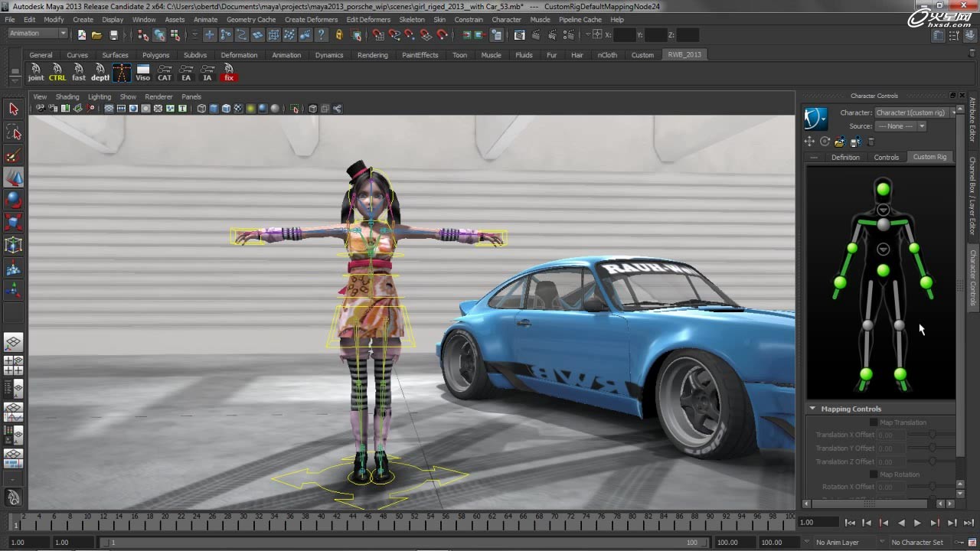Open the Animation menu set dropdown
Image resolution: width=980 pixels, height=551 pixels.
38,34
